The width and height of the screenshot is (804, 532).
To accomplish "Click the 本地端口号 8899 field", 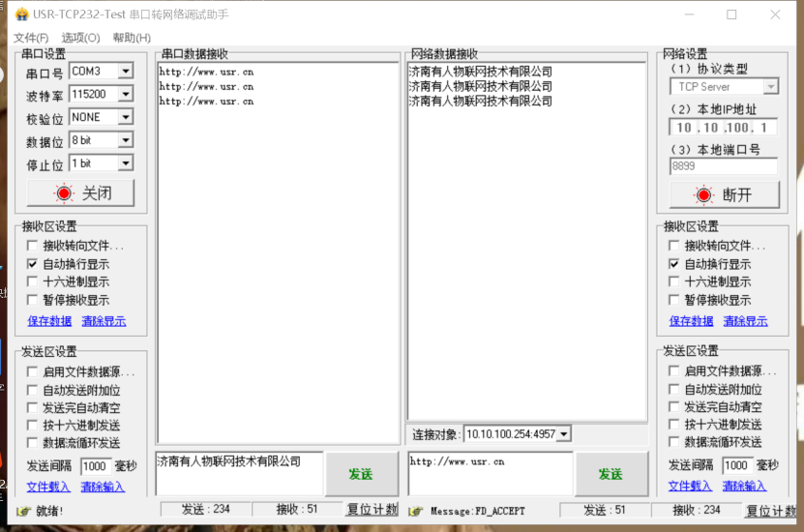I will pyautogui.click(x=723, y=166).
